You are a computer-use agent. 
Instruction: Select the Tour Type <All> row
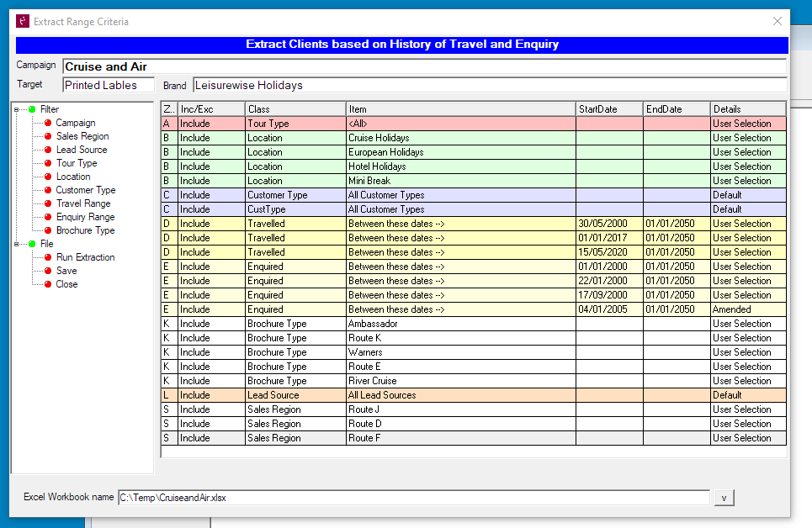click(474, 124)
